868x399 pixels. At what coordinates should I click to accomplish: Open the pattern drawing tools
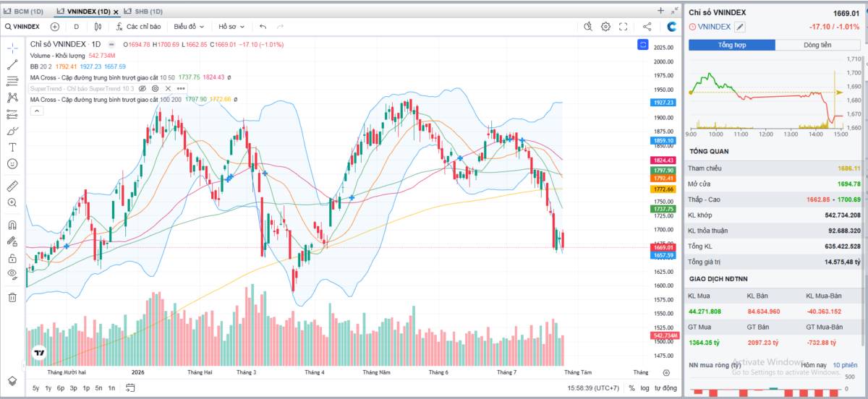(x=12, y=98)
